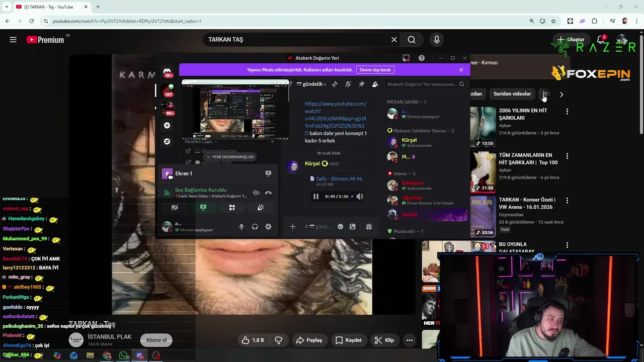Screen dimensions: 644x362
Task: Open Kürşat's profile in member list
Action: (427, 142)
